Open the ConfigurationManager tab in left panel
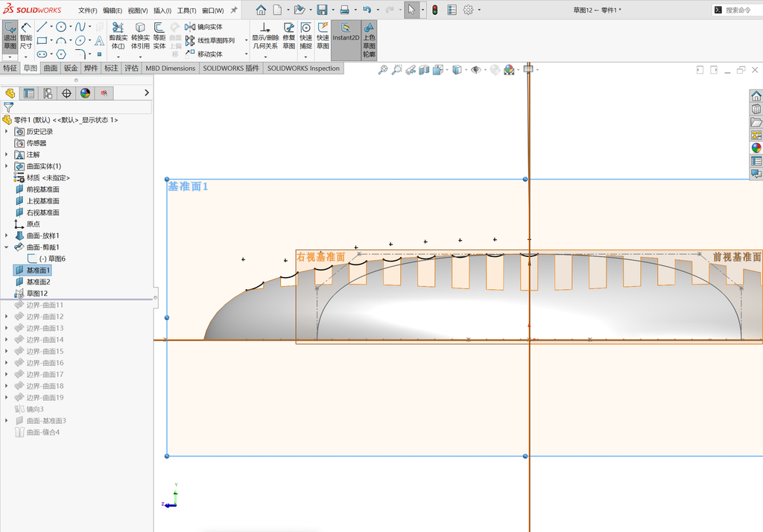This screenshot has height=532, width=763. (48, 93)
